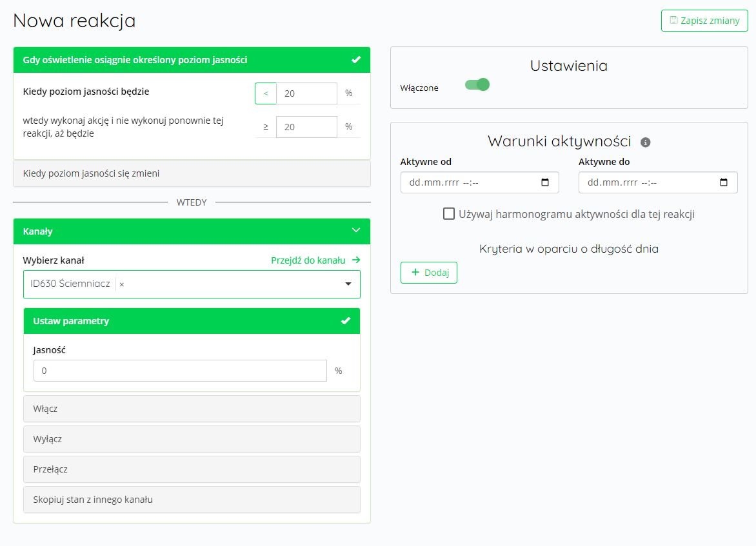Choose Skopiuj stan z innego kanału

pyautogui.click(x=192, y=500)
